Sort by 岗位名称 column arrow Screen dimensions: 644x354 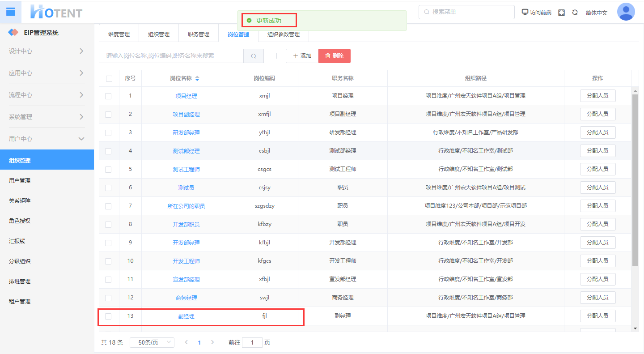197,78
